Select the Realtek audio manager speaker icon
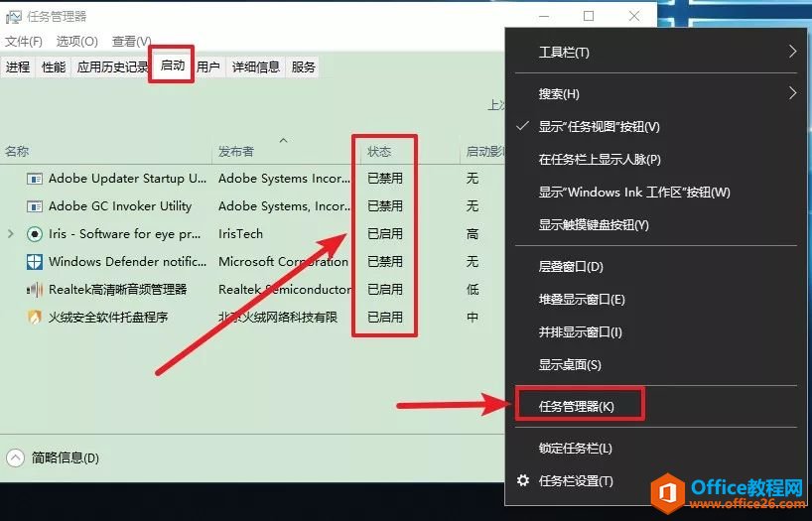The height and width of the screenshot is (521, 812). click(x=35, y=290)
